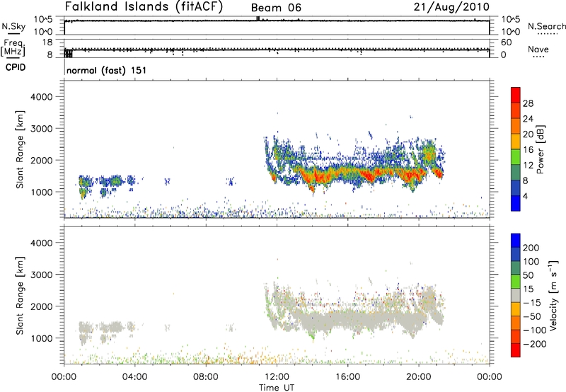The image size is (566, 392).
Task: Pick green Velocity segment between 15 and 50
Action: coord(516,282)
